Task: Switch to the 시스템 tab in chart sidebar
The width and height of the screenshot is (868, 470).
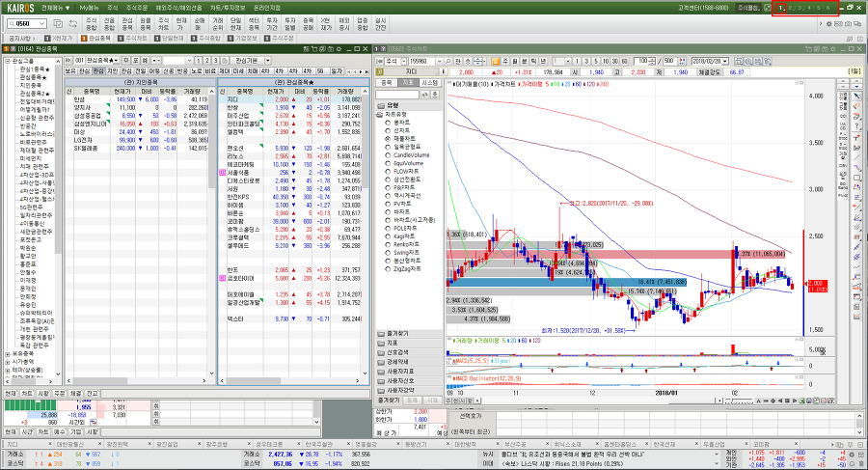Action: pos(429,83)
